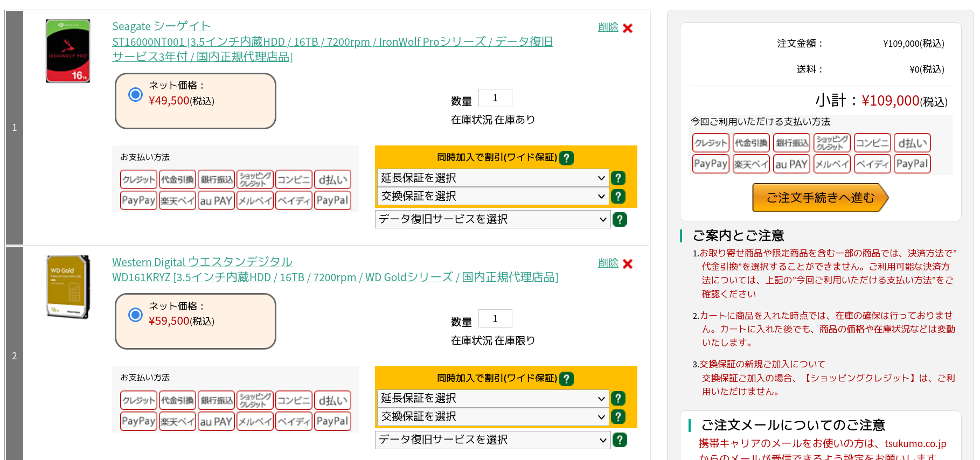Expand Seagate 延長保証を選択 dropdown
The height and width of the screenshot is (460, 980).
pyautogui.click(x=493, y=178)
